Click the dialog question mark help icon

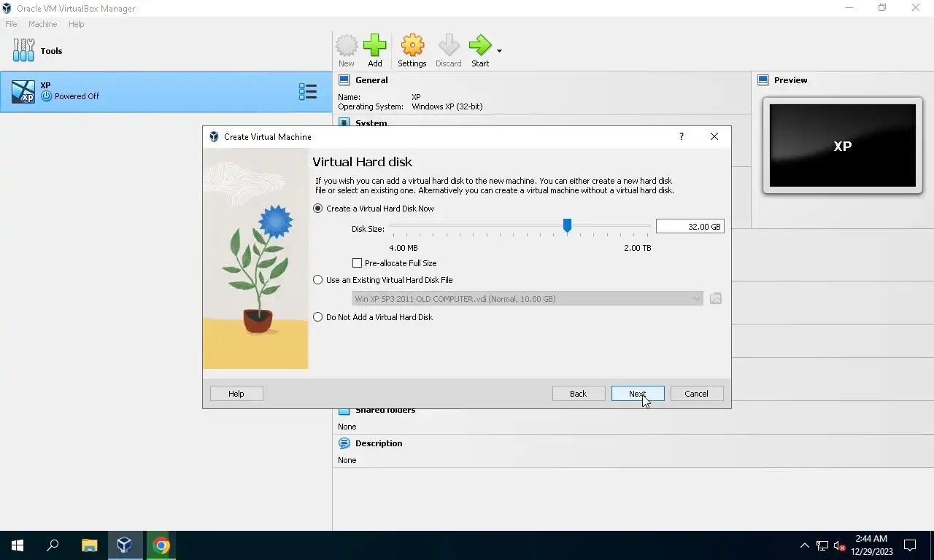click(x=682, y=136)
